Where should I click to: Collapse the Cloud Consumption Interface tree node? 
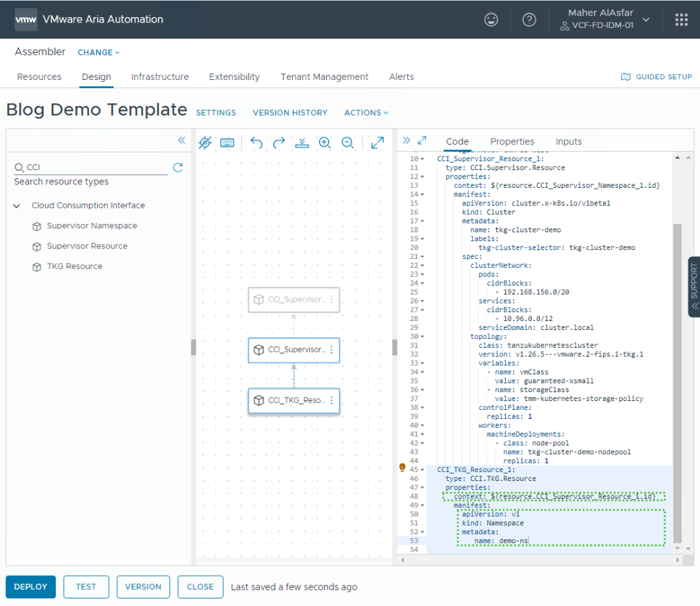click(x=16, y=205)
